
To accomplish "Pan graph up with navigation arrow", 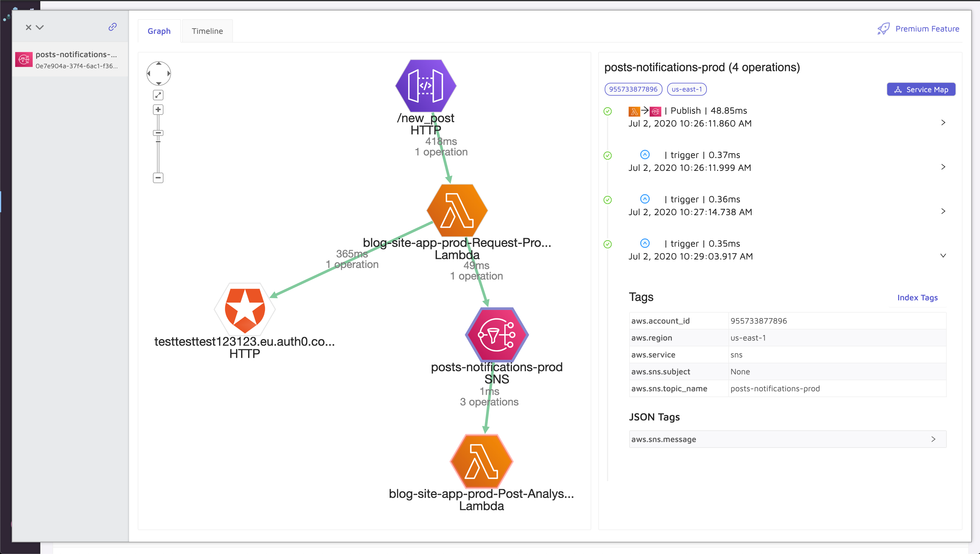I will click(159, 64).
